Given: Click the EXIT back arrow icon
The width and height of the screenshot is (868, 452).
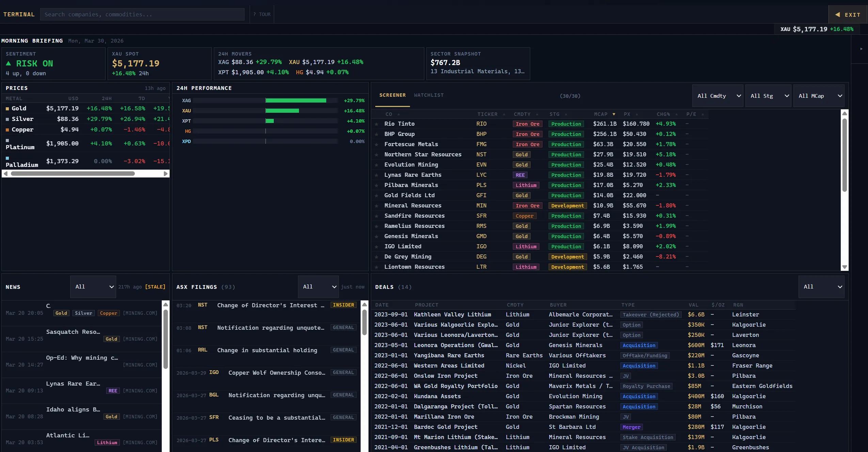Looking at the screenshot, I should point(837,15).
